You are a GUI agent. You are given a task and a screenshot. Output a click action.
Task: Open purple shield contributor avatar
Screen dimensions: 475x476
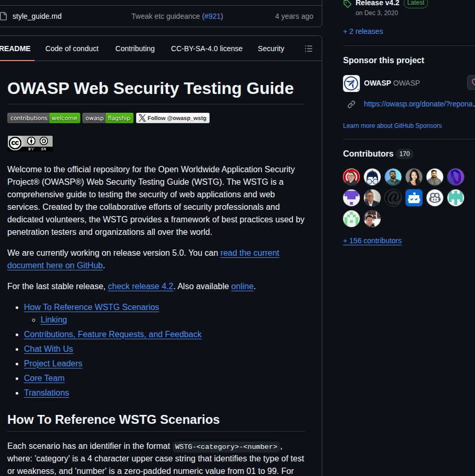click(456, 177)
